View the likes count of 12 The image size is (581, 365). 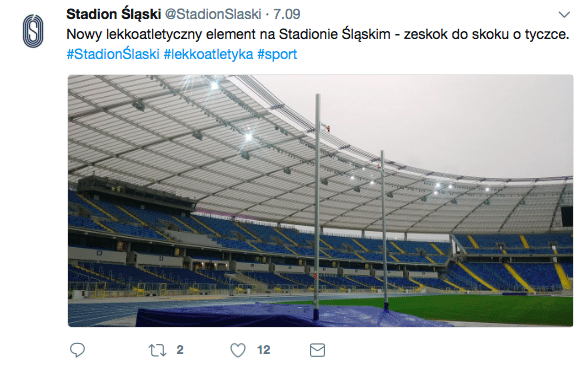click(x=263, y=350)
